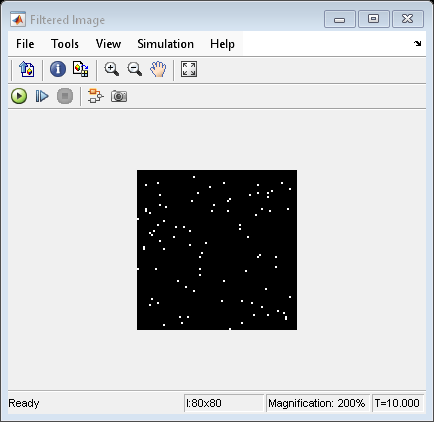
Task: Click the dock window arrow in the menu bar
Action: [x=417, y=43]
